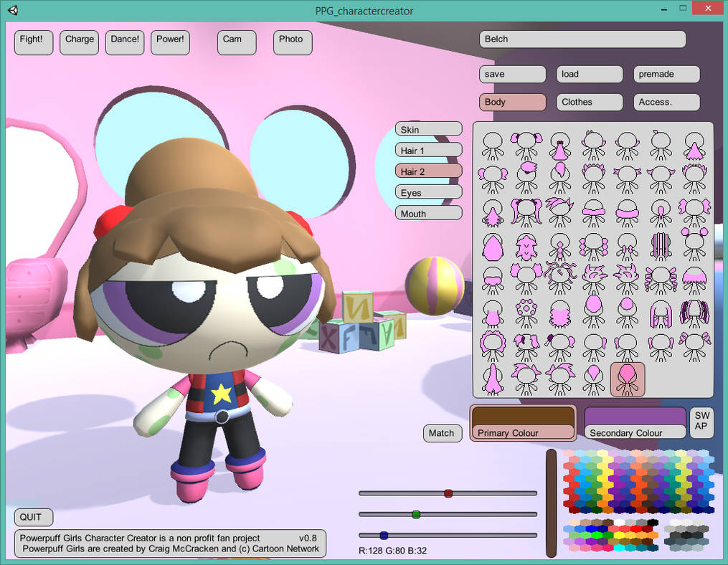The width and height of the screenshot is (728, 565).
Task: Choose short side pigtails with dark ties
Action: pos(526,146)
